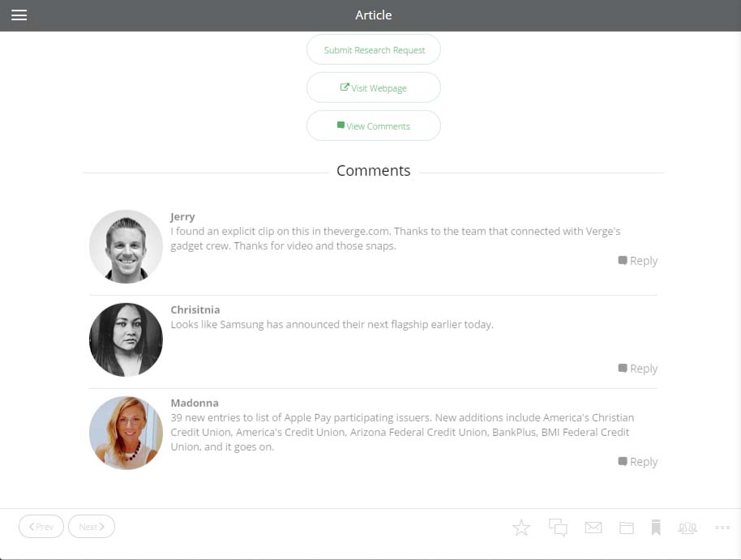Screen dimensions: 741x560
Task: Reply to Madonna's comment
Action: pyautogui.click(x=637, y=461)
